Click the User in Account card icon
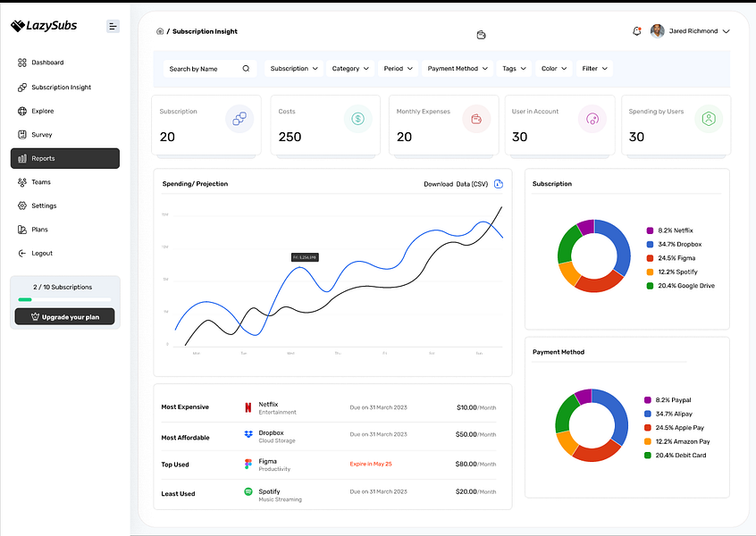 (592, 119)
